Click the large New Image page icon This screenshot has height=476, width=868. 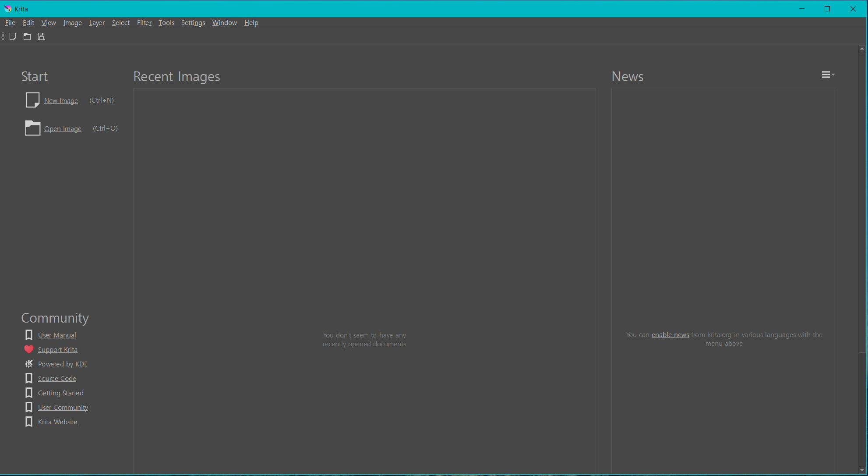(32, 100)
